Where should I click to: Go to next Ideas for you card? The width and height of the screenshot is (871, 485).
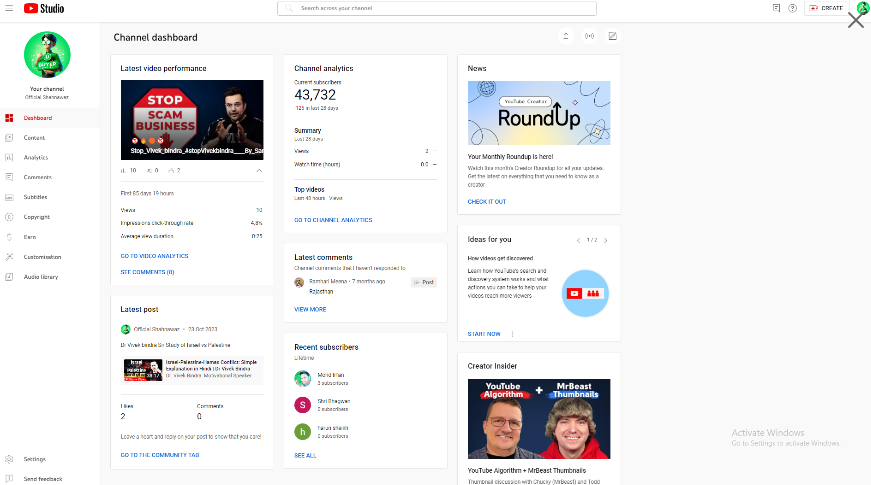(x=605, y=240)
